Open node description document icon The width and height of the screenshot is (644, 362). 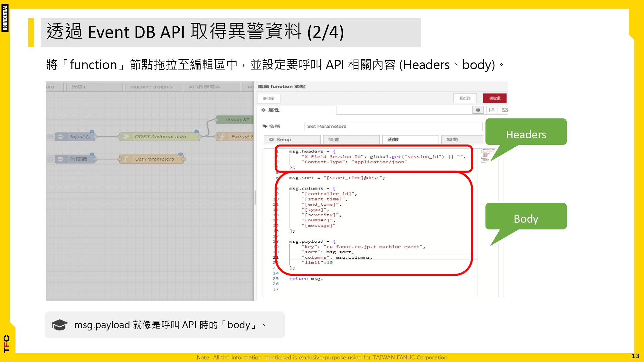pyautogui.click(x=492, y=110)
